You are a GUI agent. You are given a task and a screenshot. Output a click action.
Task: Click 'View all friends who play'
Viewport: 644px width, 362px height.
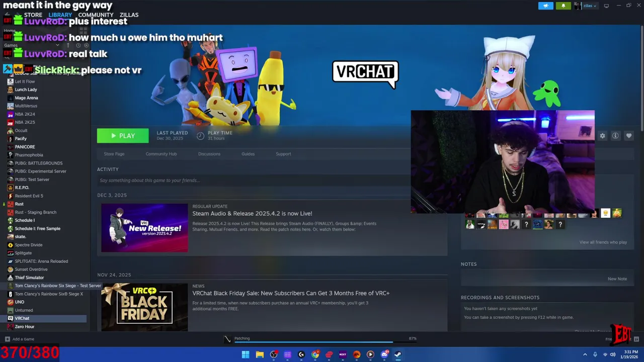(603, 242)
